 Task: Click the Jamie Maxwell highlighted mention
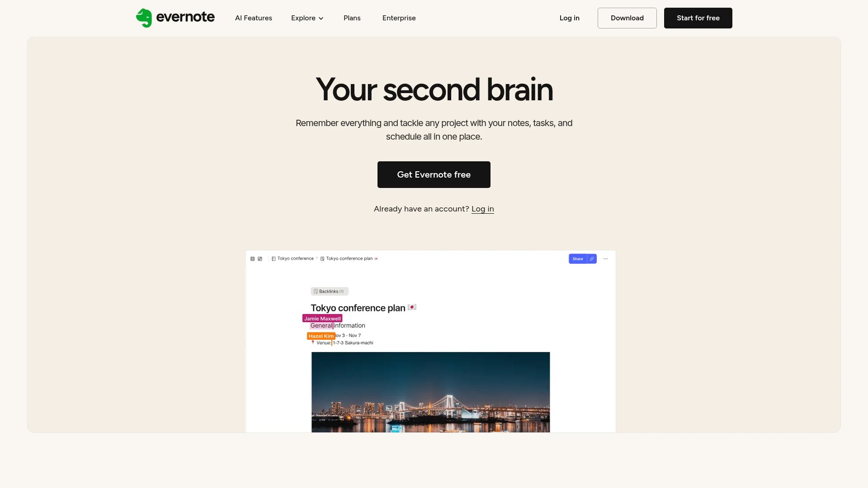(x=322, y=318)
